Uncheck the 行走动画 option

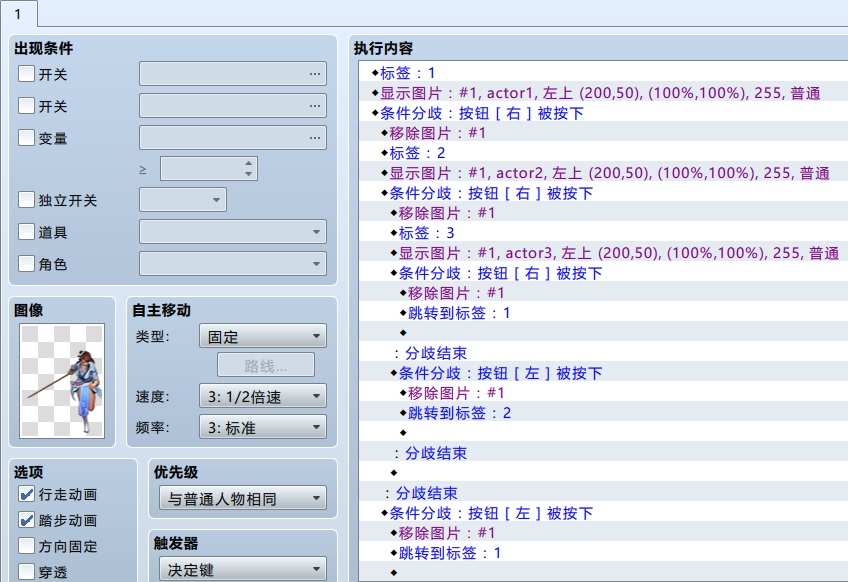coord(26,494)
